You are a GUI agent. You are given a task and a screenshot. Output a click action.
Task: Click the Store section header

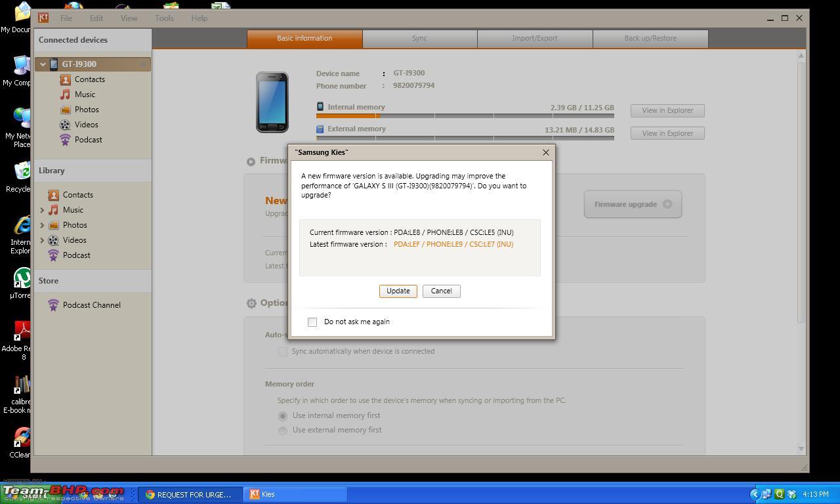[49, 281]
